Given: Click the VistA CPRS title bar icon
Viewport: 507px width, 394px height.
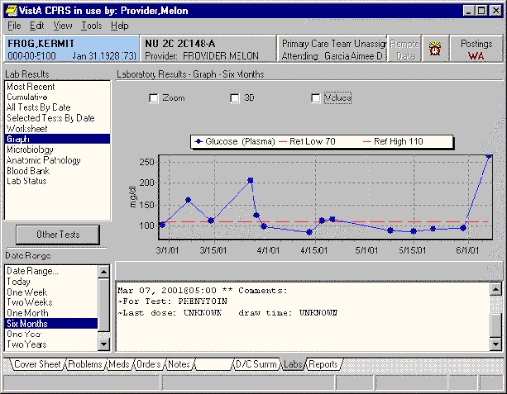Looking at the screenshot, I should click(x=11, y=11).
